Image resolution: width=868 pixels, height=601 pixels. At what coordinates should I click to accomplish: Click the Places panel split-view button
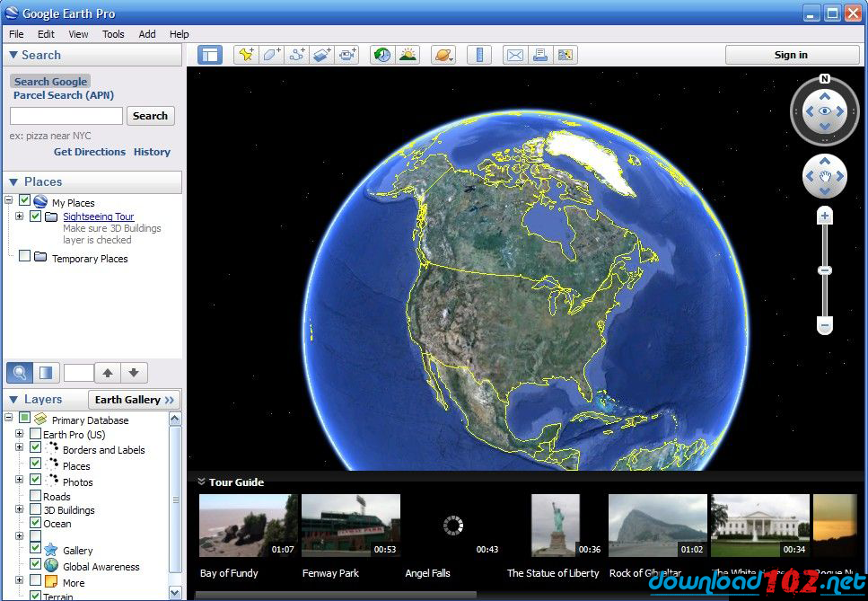tap(46, 373)
